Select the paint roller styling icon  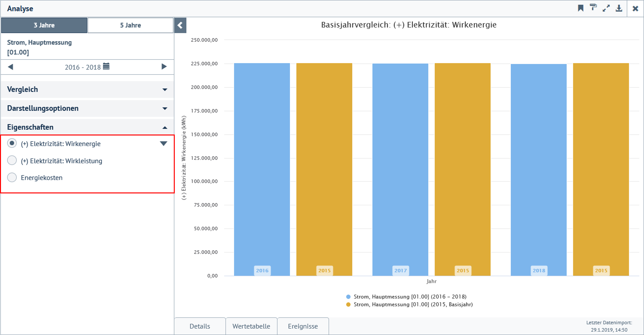click(x=594, y=8)
